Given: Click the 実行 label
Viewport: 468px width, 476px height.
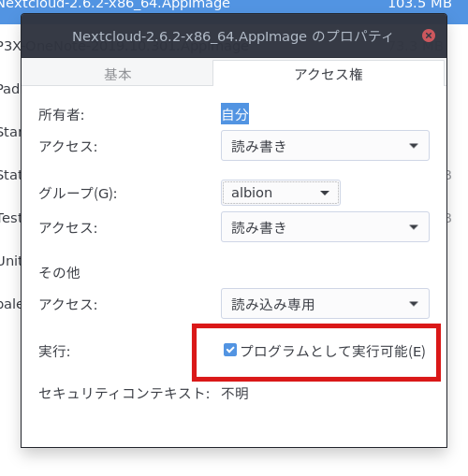Looking at the screenshot, I should point(54,352).
